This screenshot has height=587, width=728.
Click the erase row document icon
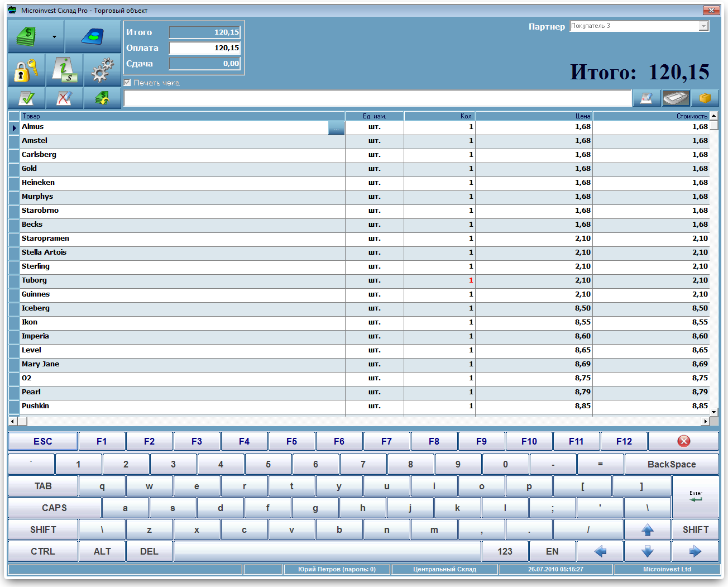(x=646, y=98)
